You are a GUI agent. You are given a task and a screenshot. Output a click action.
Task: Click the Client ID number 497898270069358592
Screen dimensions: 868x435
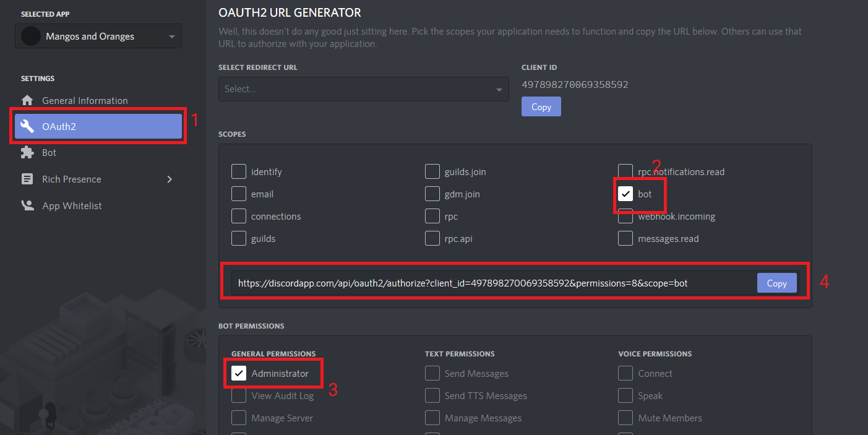point(575,84)
